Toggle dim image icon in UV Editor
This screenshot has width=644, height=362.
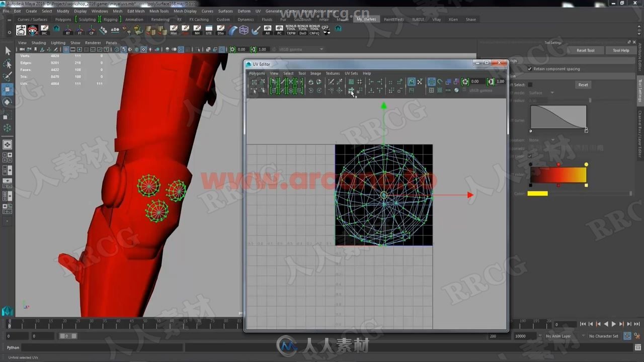(x=412, y=90)
